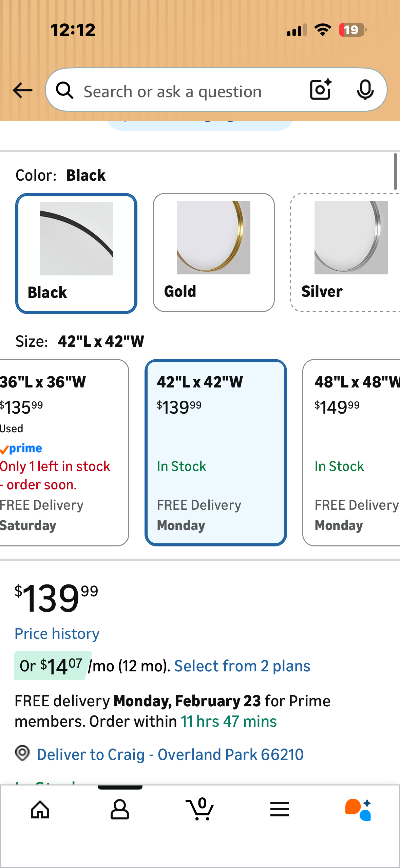Tap the microphone voice search icon
This screenshot has width=400, height=868.
click(365, 90)
